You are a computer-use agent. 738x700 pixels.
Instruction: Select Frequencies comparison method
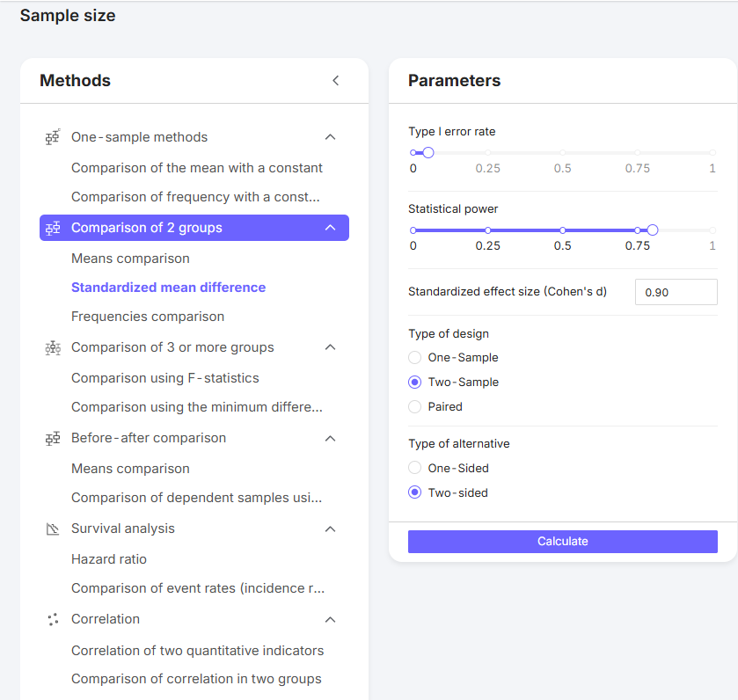tap(148, 317)
